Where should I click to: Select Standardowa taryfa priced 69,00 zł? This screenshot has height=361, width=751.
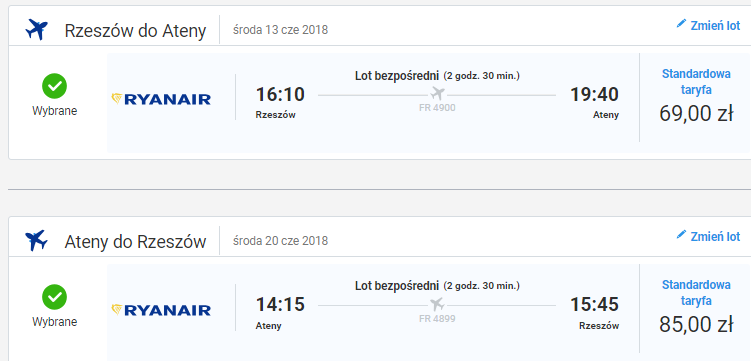click(x=696, y=97)
